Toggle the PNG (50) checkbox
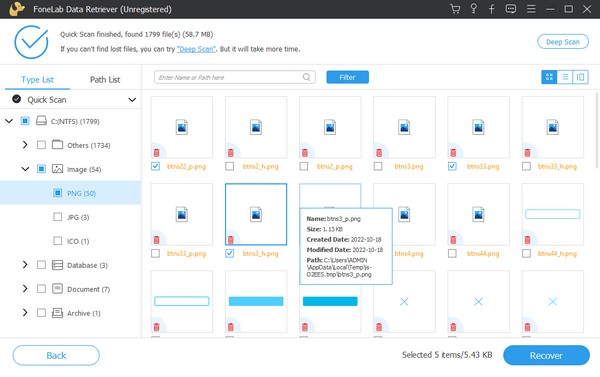This screenshot has width=600, height=377. point(57,193)
